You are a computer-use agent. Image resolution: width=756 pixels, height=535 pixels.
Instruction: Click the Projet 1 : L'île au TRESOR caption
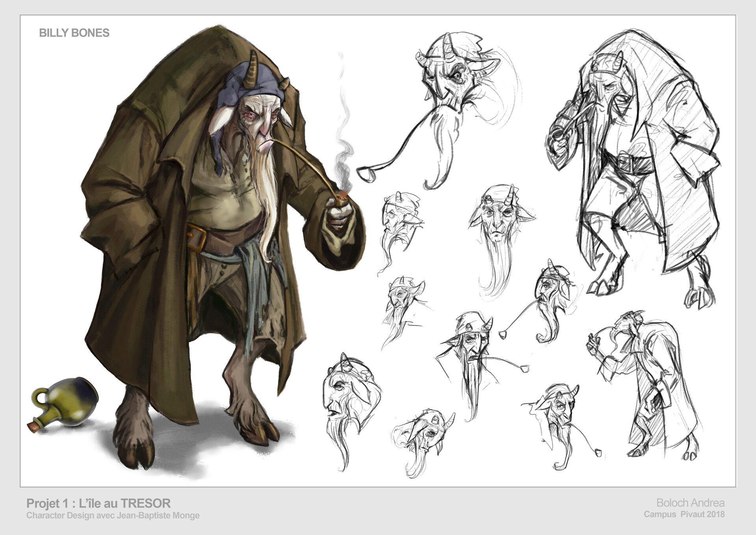[98, 503]
